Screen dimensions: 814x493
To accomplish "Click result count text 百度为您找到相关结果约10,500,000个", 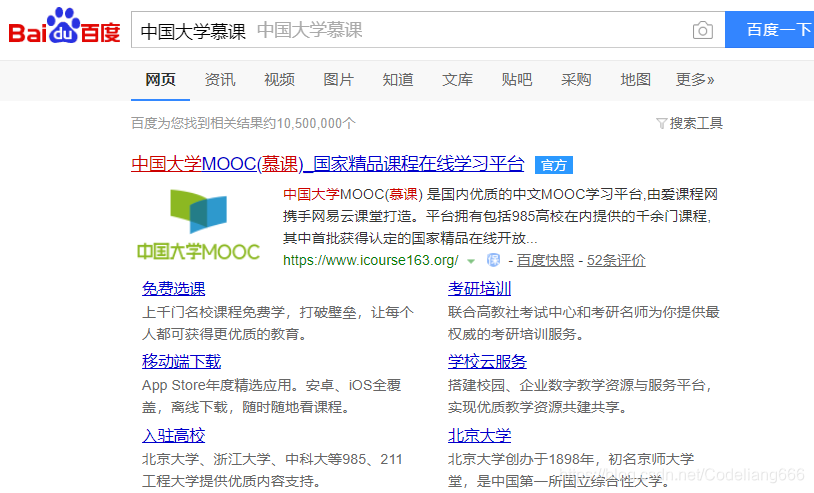I will click(x=243, y=124).
